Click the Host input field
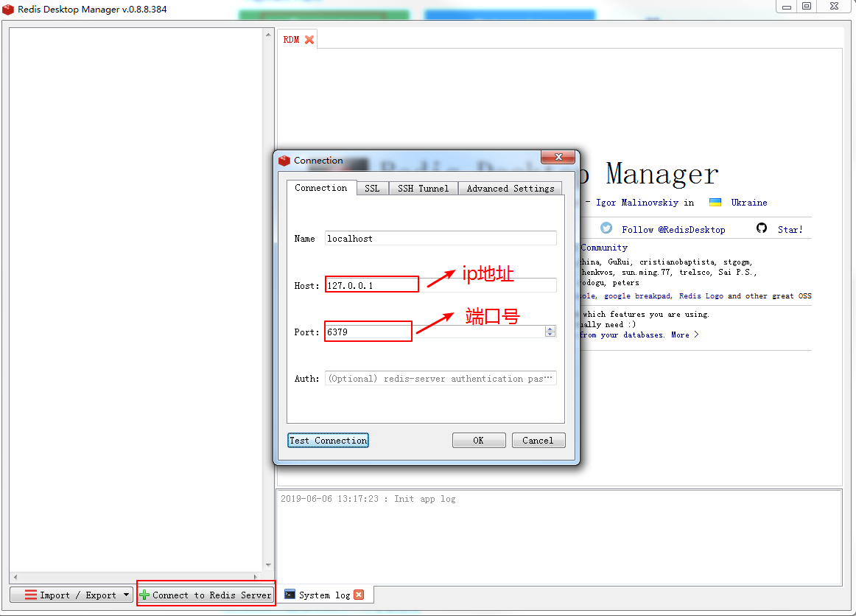 [x=441, y=285]
